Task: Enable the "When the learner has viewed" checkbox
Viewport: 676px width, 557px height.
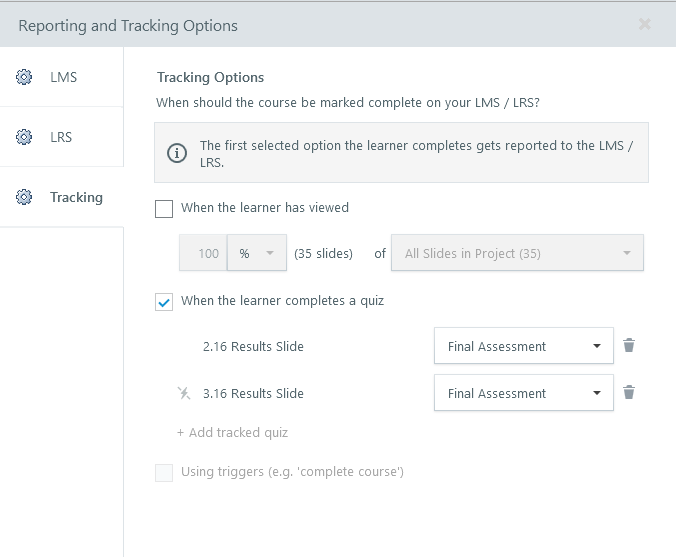Action: click(x=165, y=209)
